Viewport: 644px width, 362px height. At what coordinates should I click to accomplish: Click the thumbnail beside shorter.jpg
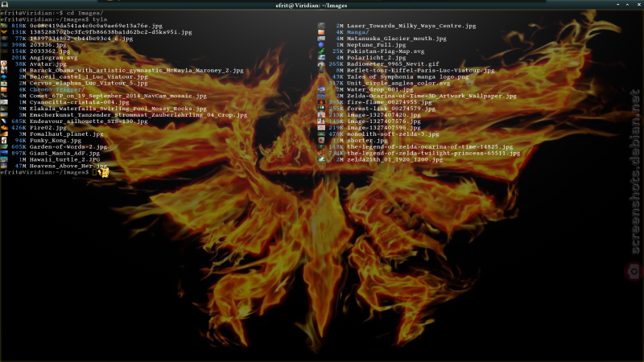pos(321,140)
